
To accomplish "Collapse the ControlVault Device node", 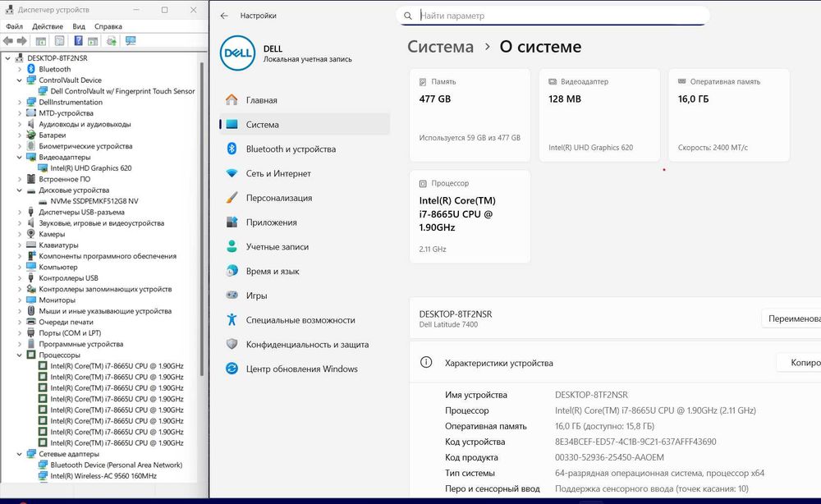I will pyautogui.click(x=20, y=80).
